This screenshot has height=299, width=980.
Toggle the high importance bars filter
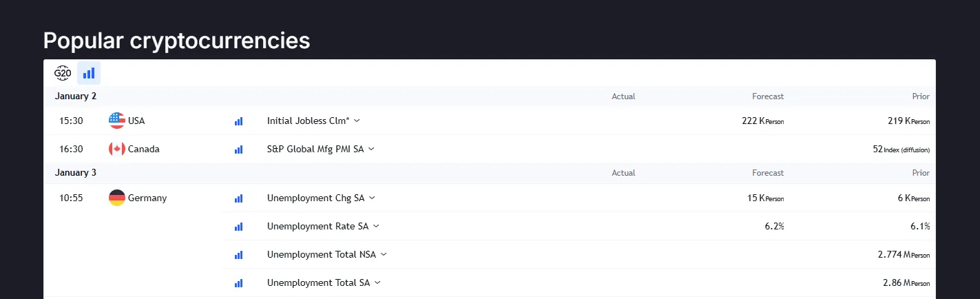[89, 73]
